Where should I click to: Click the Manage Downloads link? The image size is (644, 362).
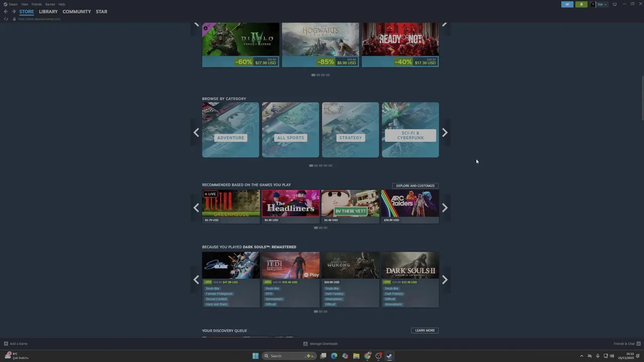[x=324, y=344]
